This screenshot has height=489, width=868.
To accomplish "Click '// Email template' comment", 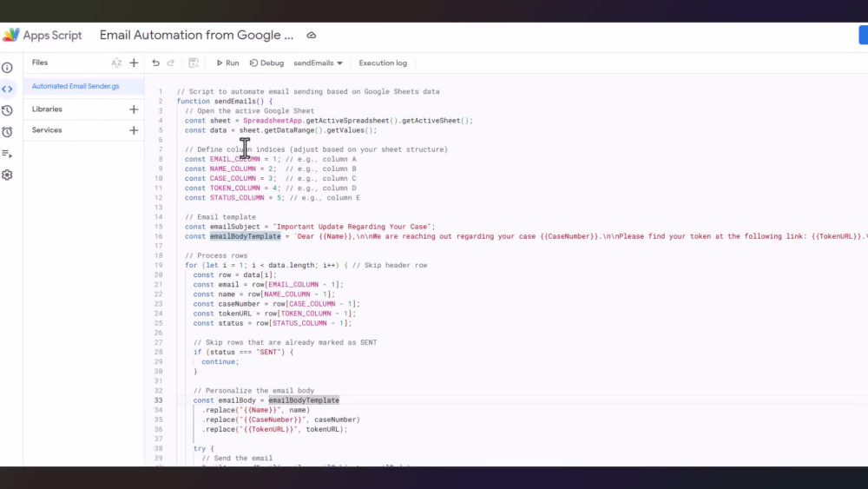I will (220, 217).
